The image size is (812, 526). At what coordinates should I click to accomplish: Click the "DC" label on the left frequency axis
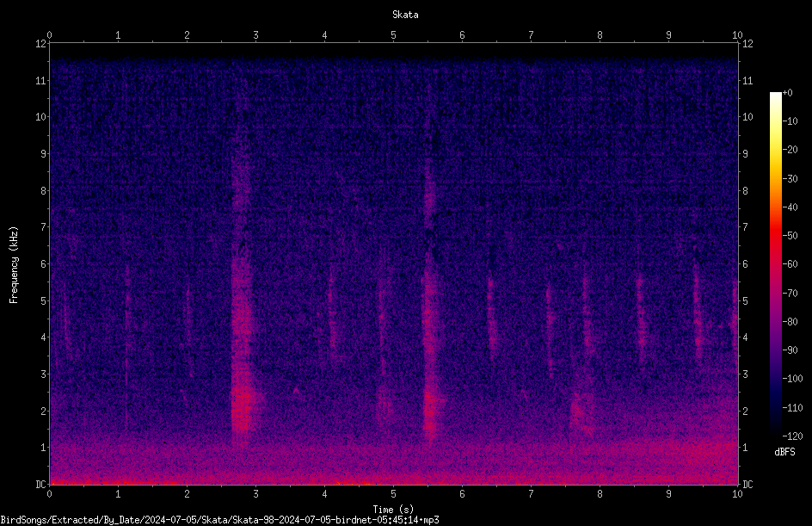(40, 485)
